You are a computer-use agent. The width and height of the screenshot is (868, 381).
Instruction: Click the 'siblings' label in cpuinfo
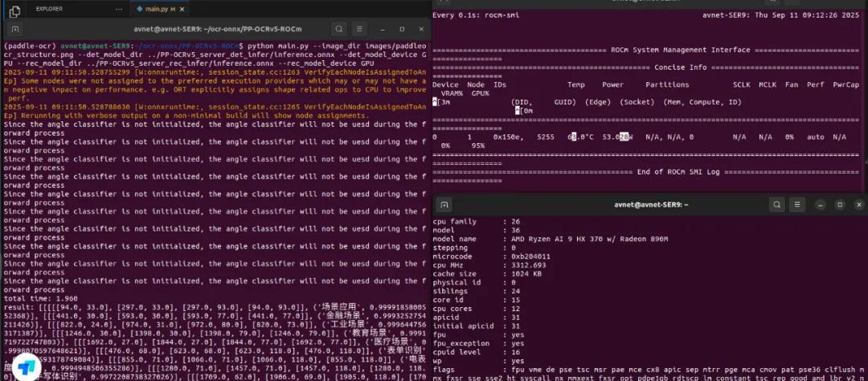(x=450, y=291)
